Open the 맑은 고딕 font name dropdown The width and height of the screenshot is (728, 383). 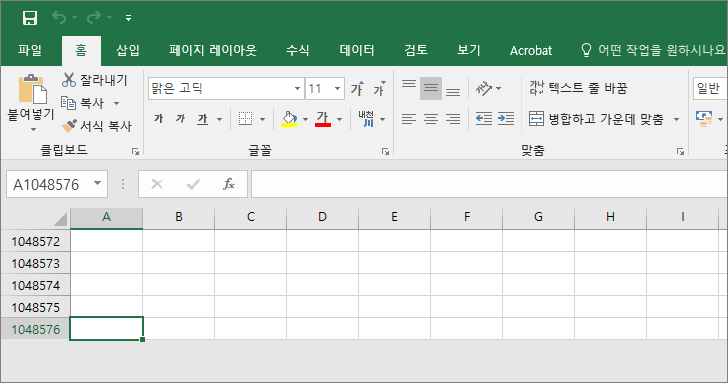coord(297,89)
